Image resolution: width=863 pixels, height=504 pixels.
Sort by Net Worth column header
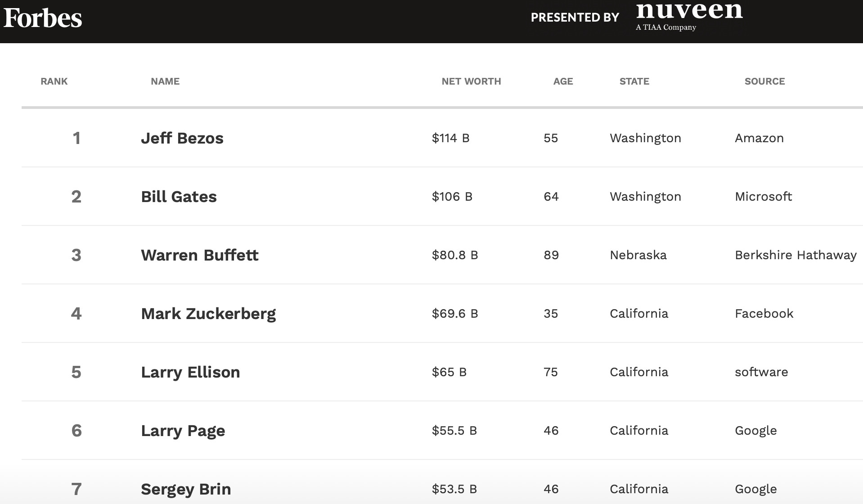[471, 81]
